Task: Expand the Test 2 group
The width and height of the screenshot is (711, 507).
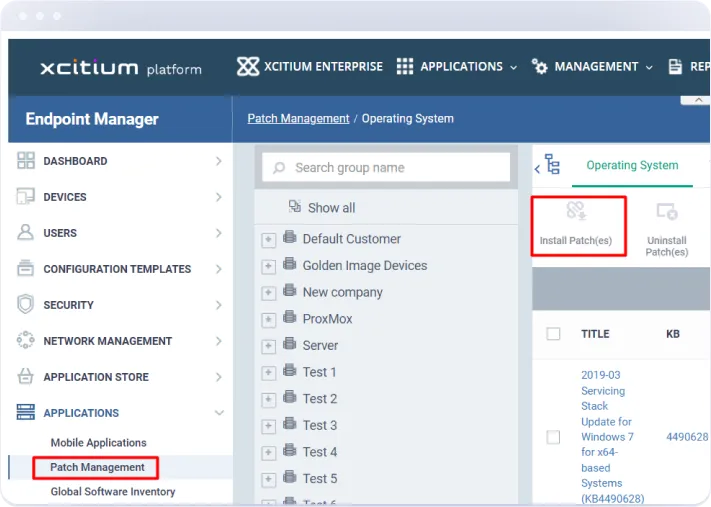Action: point(268,400)
